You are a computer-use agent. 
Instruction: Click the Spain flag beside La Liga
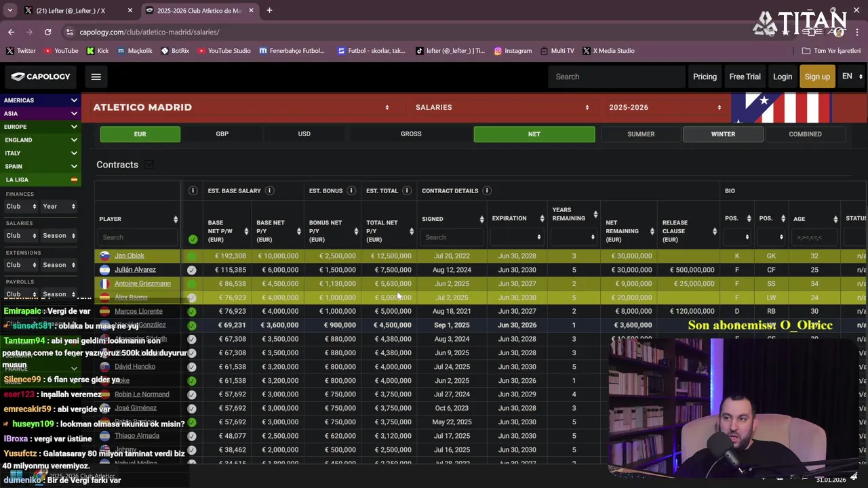pyautogui.click(x=74, y=180)
